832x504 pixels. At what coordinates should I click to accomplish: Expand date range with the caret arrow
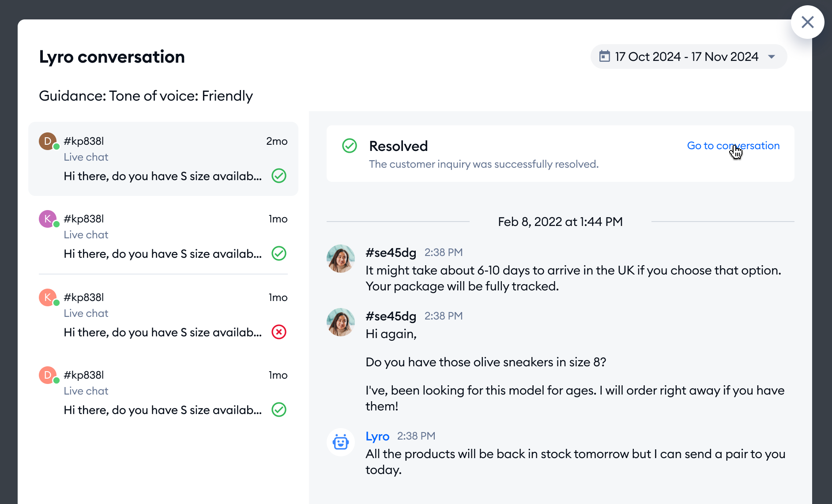[772, 56]
